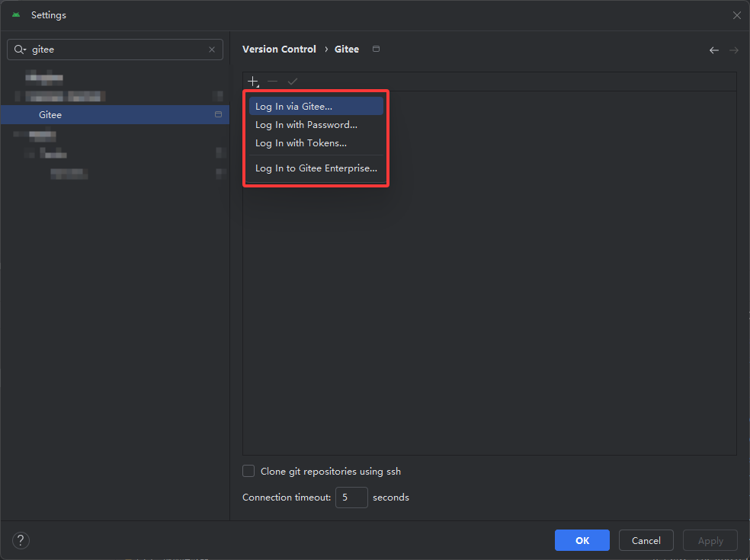Click the minus icon to remove account
750x560 pixels.
click(272, 81)
